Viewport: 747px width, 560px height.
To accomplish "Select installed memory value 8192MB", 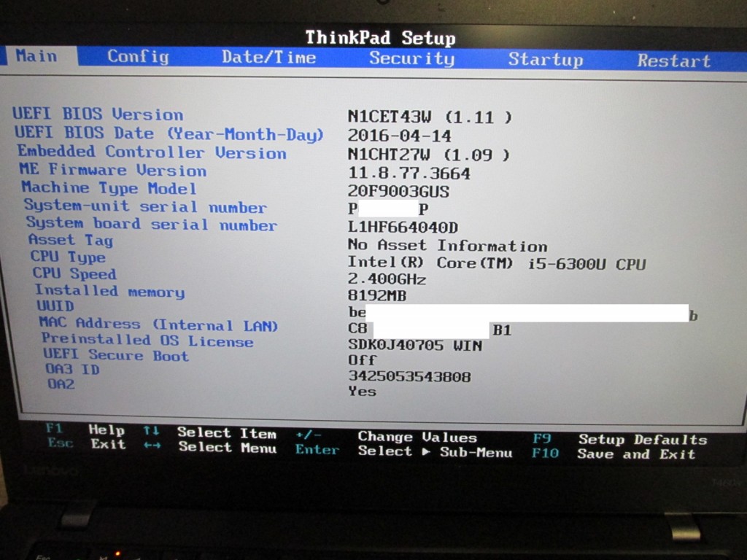I will click(377, 296).
